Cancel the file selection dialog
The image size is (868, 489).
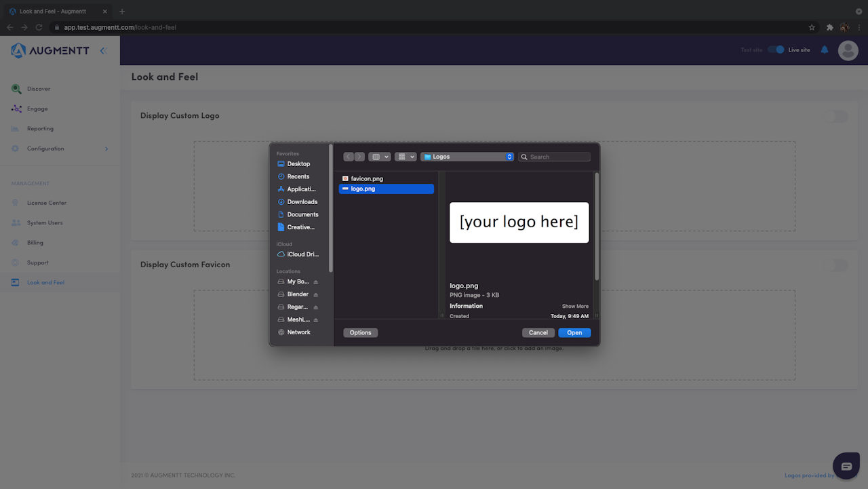pyautogui.click(x=538, y=332)
